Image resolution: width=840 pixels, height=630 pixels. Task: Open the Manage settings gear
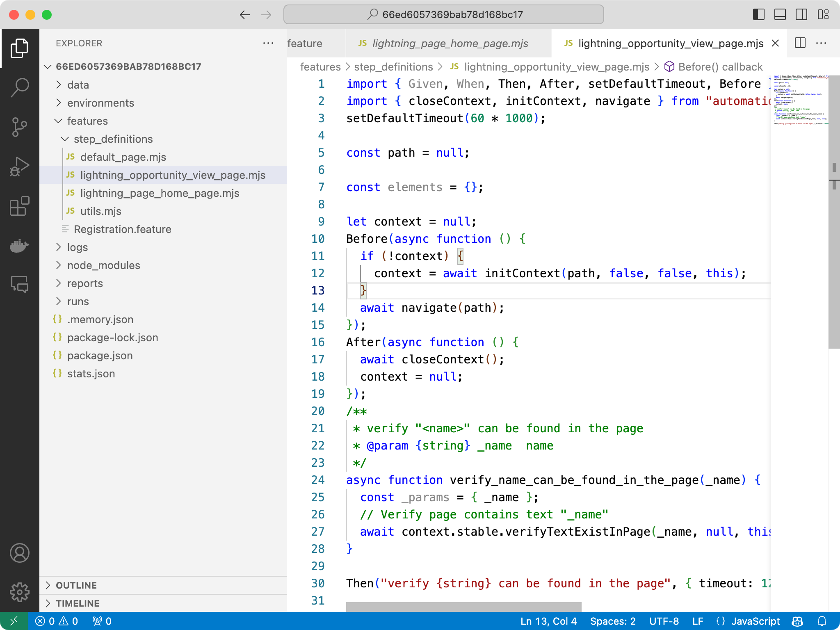(x=19, y=592)
